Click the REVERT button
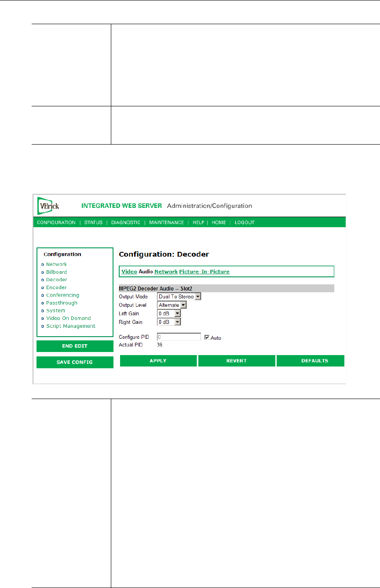 coord(237,361)
